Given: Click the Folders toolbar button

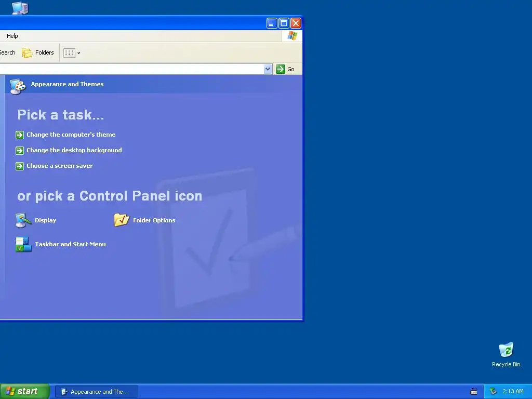Looking at the screenshot, I should pos(38,52).
